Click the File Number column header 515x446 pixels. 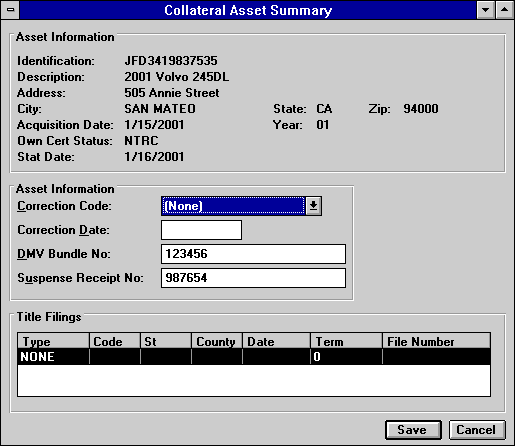(436, 341)
